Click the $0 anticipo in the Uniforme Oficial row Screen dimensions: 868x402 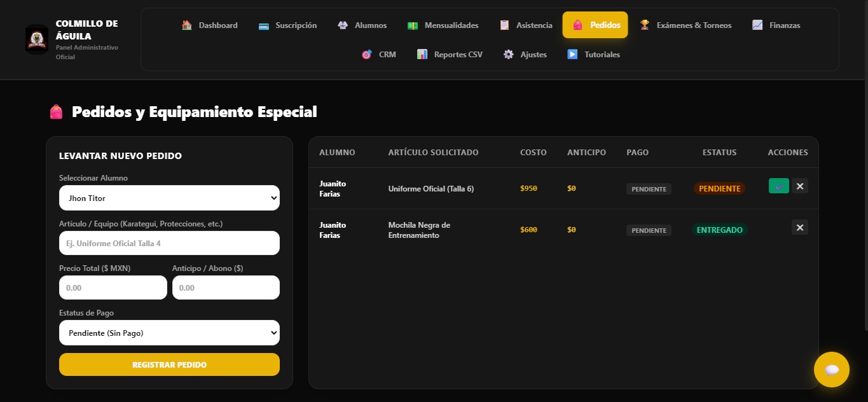point(571,188)
